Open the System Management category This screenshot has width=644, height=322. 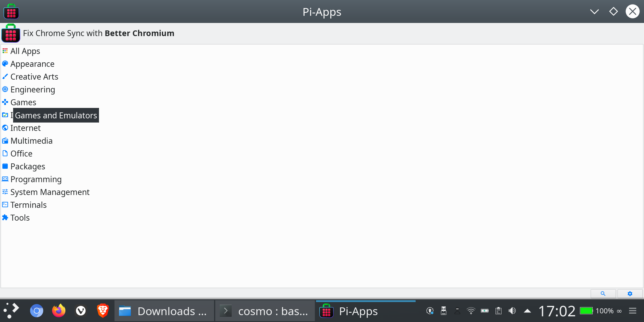click(x=50, y=192)
